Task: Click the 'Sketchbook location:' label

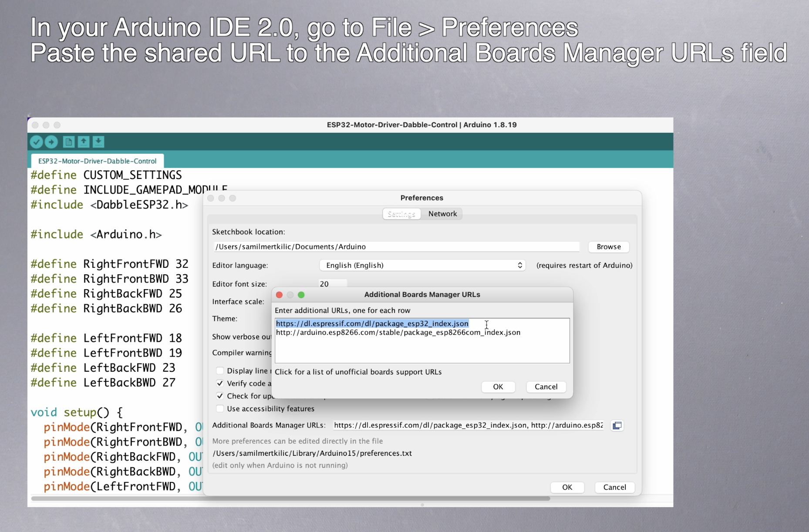Action: click(248, 232)
